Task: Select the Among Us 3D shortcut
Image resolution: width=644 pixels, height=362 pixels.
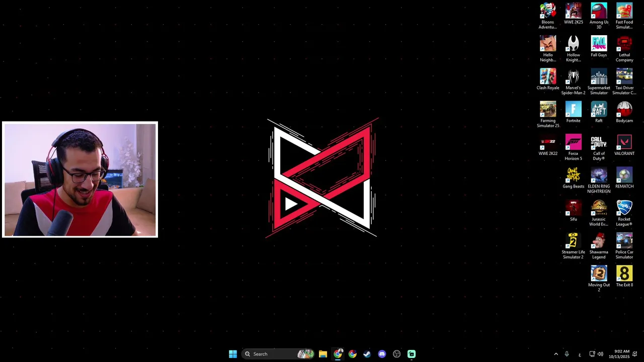Action: 599,16
